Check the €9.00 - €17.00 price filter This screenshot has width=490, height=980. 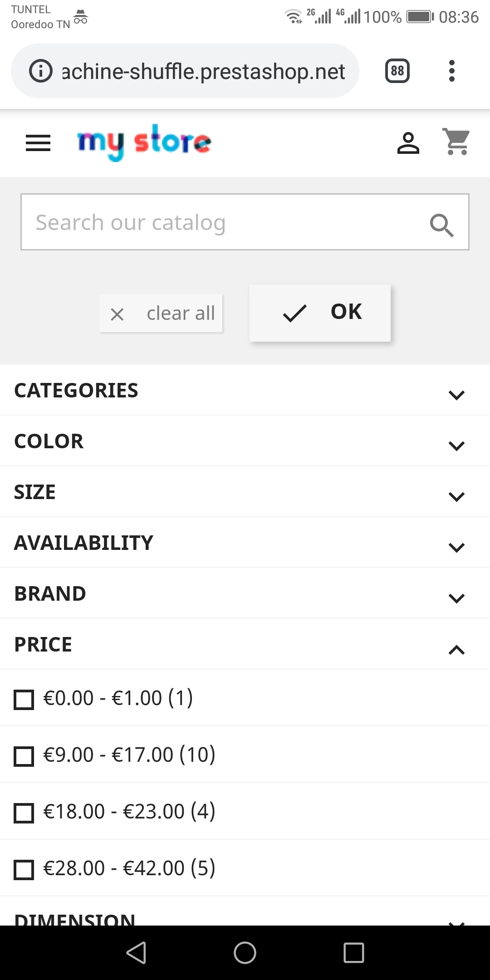pos(24,756)
